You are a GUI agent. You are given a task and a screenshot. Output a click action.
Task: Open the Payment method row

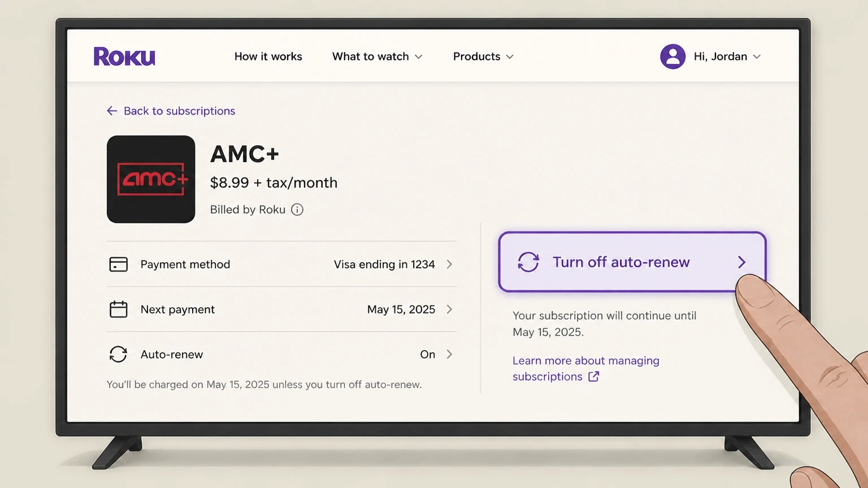[x=281, y=264]
